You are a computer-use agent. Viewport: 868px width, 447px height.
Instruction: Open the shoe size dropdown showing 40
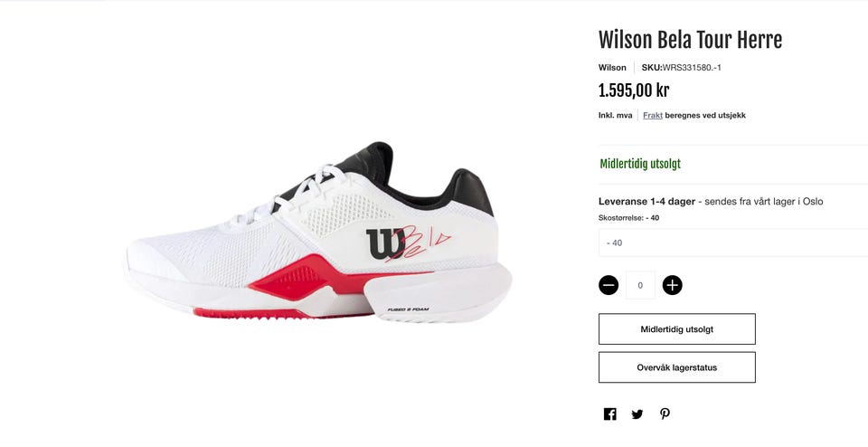pyautogui.click(x=733, y=243)
